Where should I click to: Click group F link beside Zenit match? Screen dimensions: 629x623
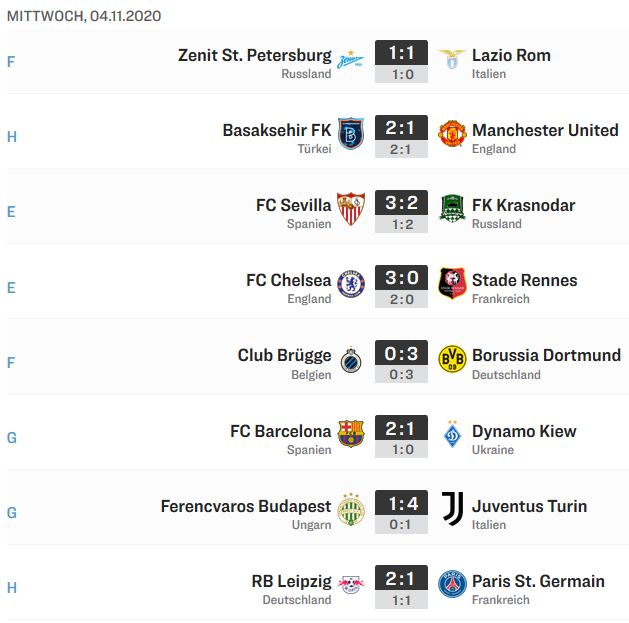(x=11, y=62)
